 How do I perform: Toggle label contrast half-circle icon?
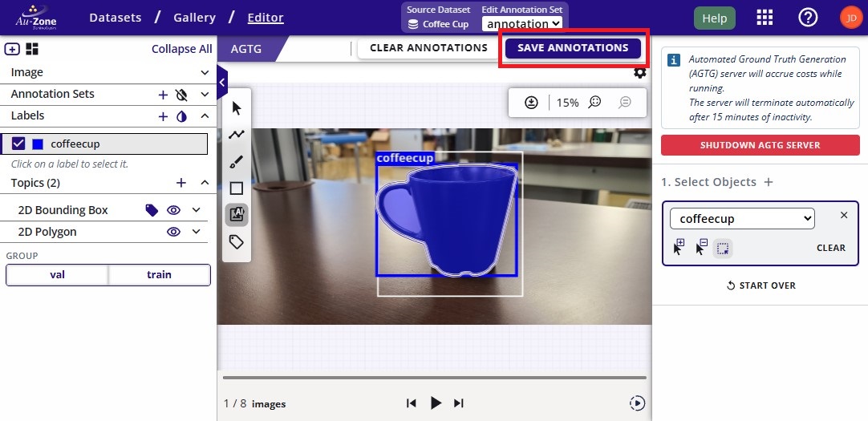coord(181,117)
